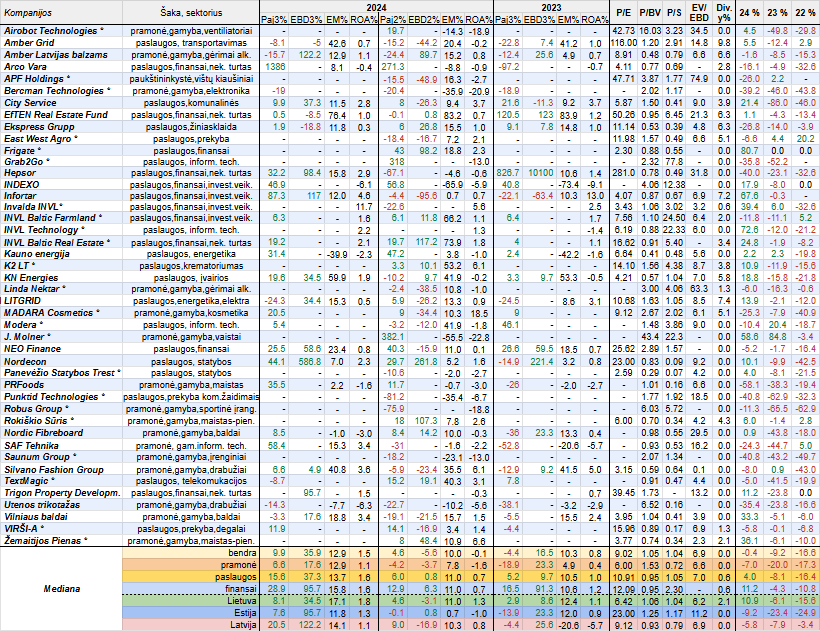
Task: Select the "Robus Group" company cell
Action: tap(61, 409)
